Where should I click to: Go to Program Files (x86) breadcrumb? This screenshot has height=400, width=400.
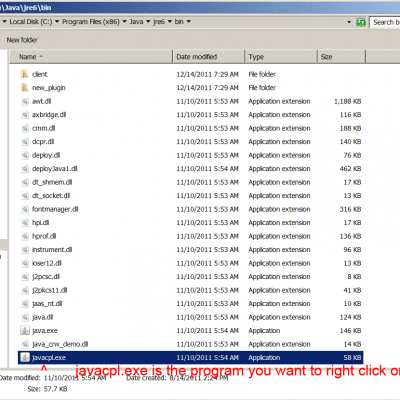(91, 22)
